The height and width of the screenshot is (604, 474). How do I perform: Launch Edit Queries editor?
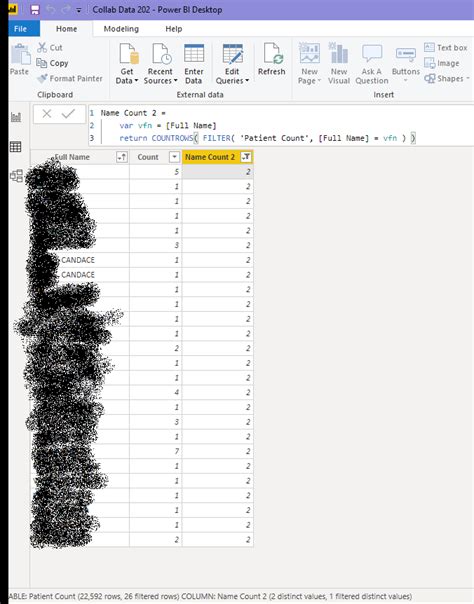233,64
